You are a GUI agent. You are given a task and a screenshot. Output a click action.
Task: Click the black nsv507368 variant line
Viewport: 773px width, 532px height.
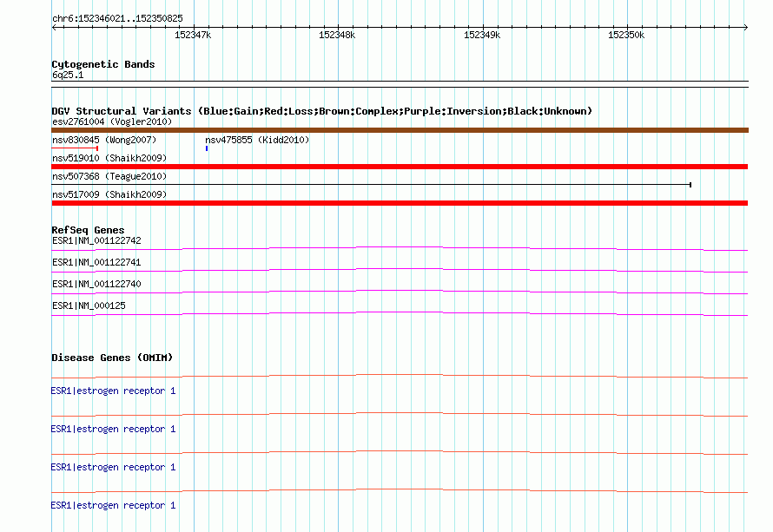coord(371,185)
